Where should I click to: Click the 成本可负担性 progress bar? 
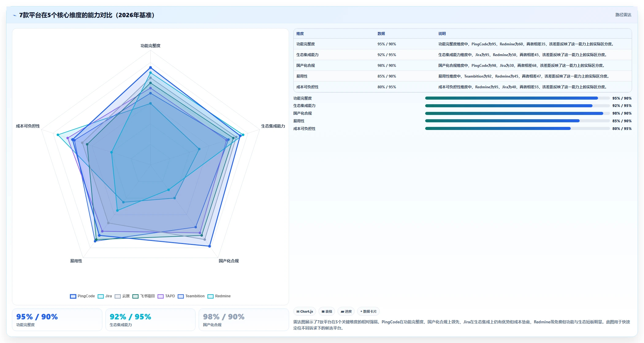pyautogui.click(x=517, y=128)
